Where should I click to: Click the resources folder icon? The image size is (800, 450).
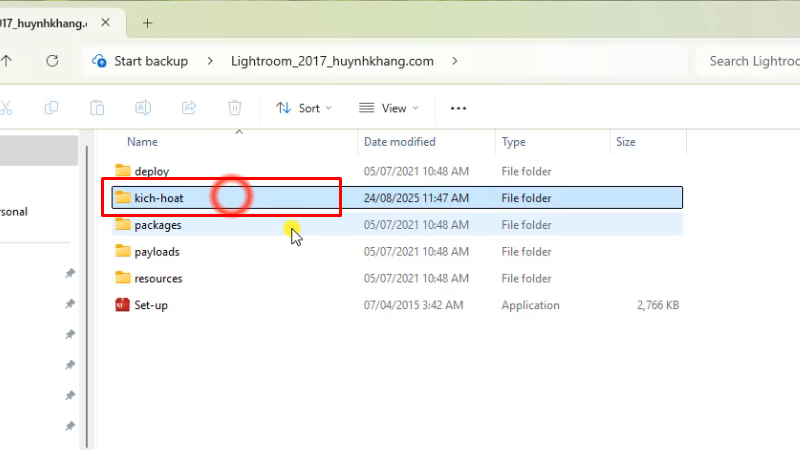[x=122, y=278]
